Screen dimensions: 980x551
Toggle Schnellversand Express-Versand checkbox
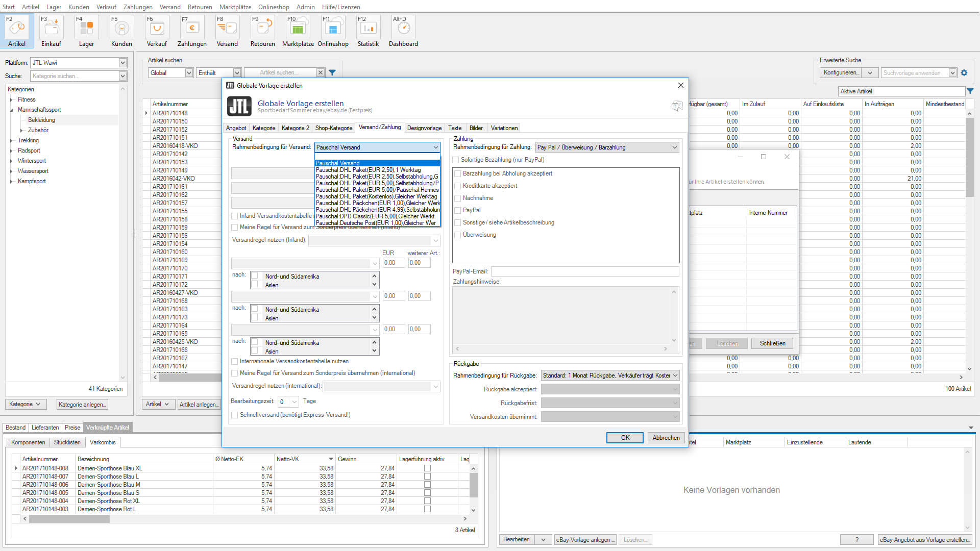[x=235, y=415]
